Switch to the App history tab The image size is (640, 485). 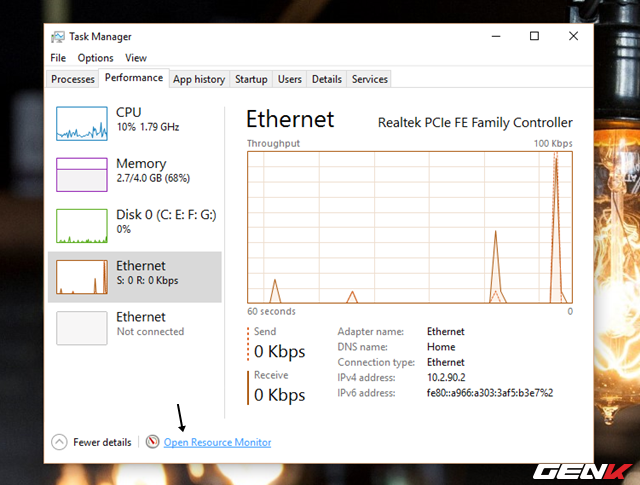[x=198, y=79]
